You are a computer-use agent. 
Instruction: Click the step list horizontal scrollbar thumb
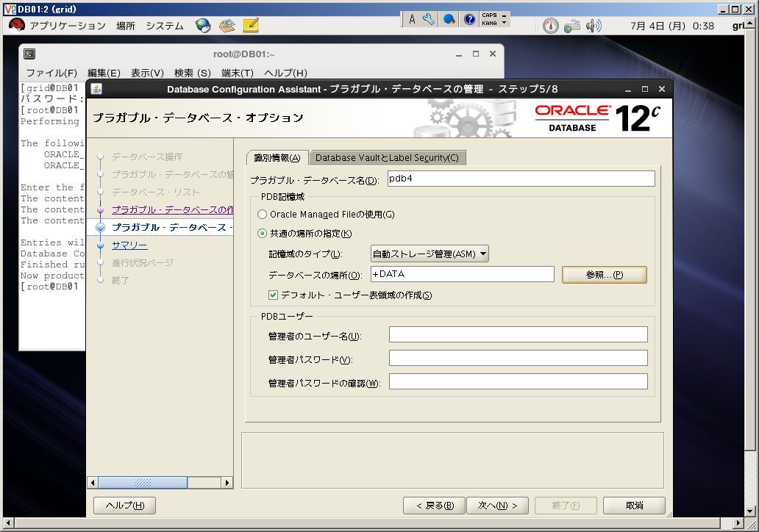point(143,482)
